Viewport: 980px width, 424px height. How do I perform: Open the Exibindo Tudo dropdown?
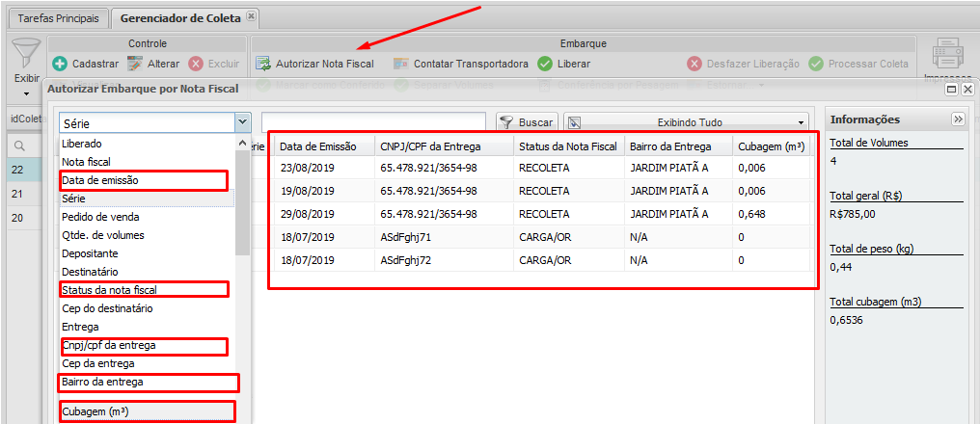point(686,123)
